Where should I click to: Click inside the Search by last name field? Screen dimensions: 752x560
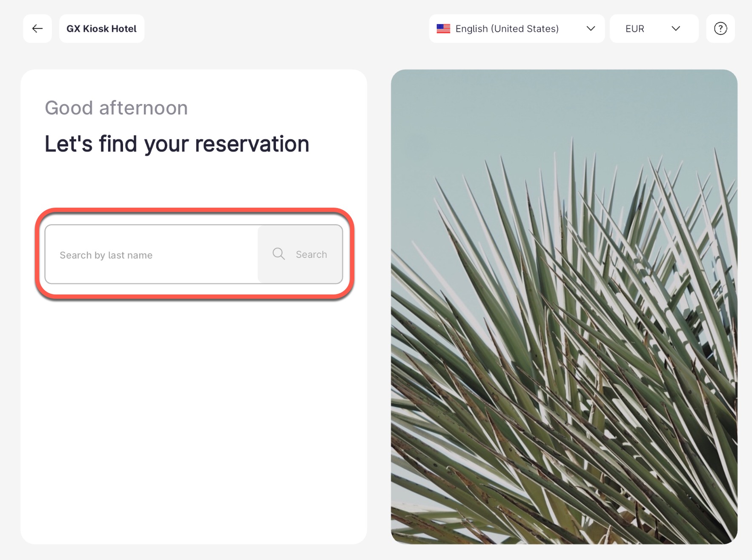tap(149, 254)
